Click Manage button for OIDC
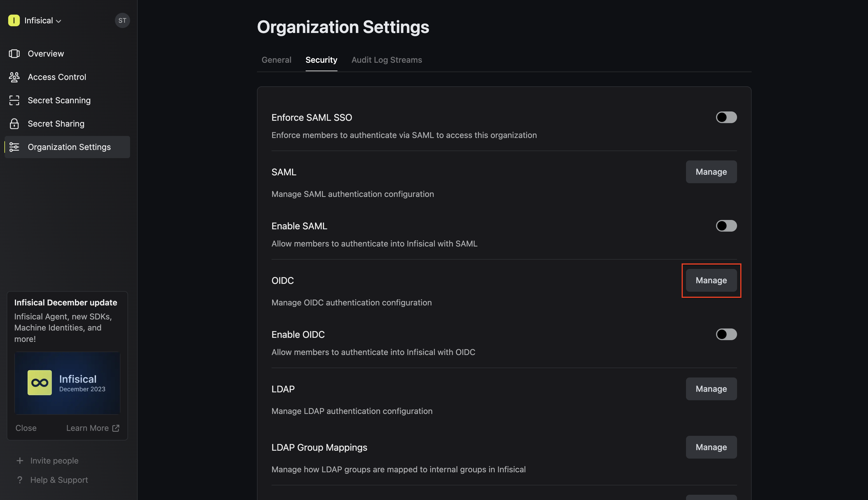The height and width of the screenshot is (500, 868). 711,280
